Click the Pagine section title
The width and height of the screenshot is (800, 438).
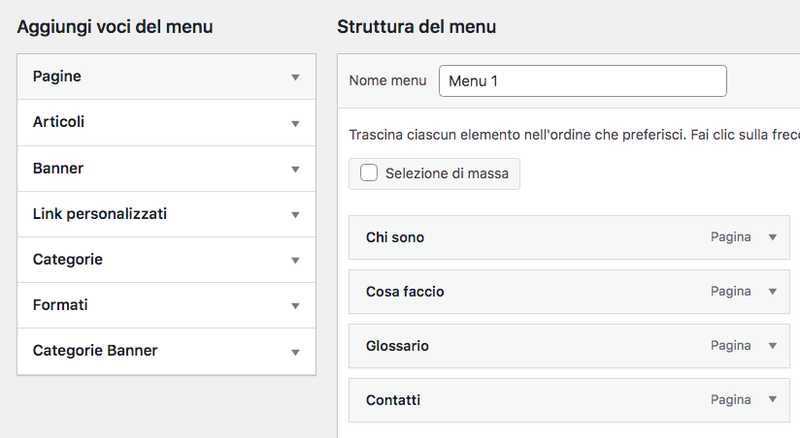click(57, 77)
